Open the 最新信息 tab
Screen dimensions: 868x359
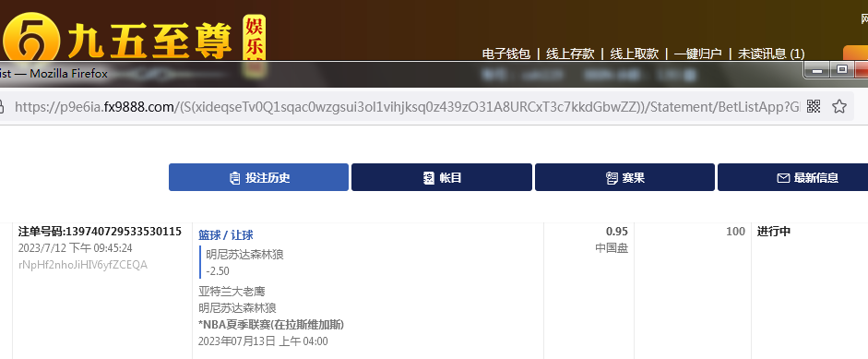792,177
